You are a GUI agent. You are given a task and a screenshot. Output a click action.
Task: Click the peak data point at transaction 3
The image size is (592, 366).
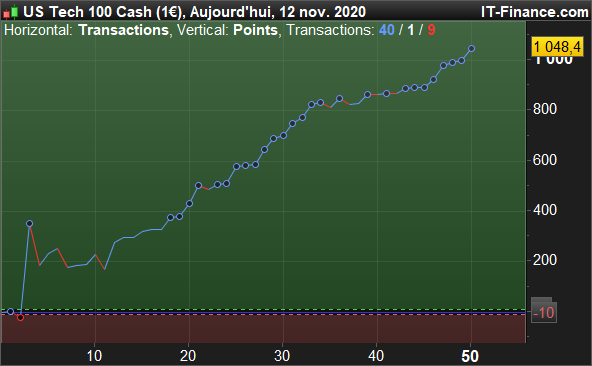(29, 224)
